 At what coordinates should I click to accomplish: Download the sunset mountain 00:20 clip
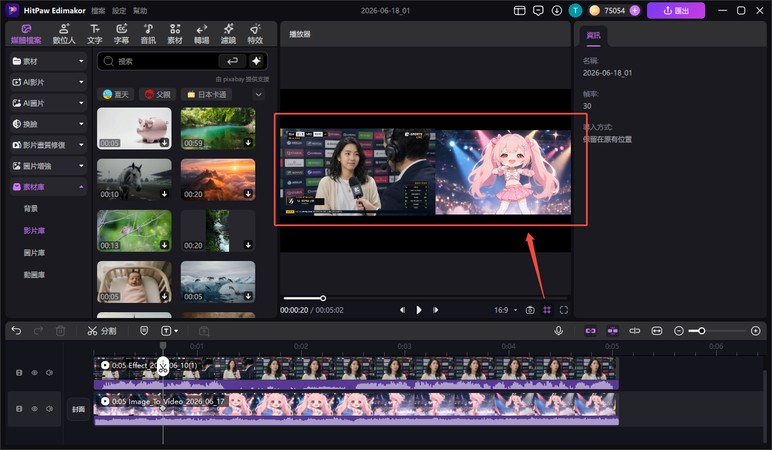pos(248,194)
